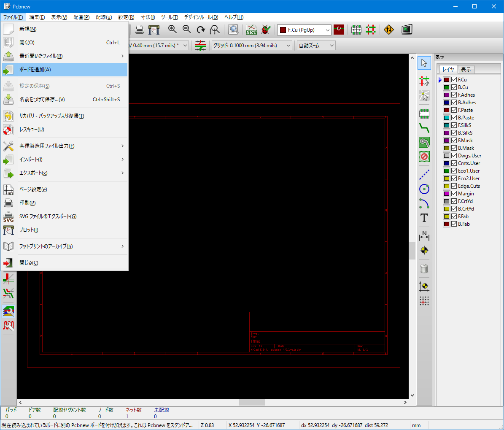The image size is (504, 430).
Task: Click the plot icon in the toolbar
Action: click(x=154, y=30)
